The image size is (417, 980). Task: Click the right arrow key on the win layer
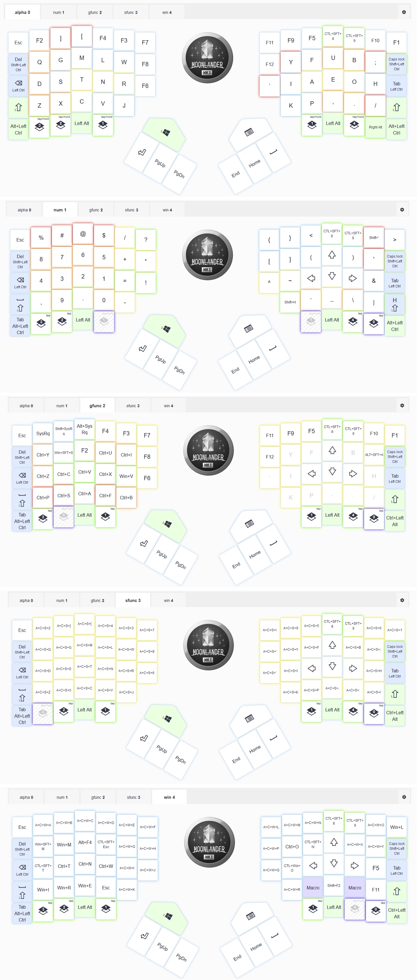tap(355, 866)
